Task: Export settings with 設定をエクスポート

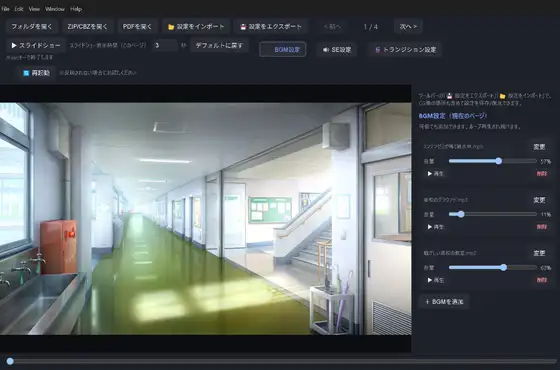Action: click(x=271, y=26)
